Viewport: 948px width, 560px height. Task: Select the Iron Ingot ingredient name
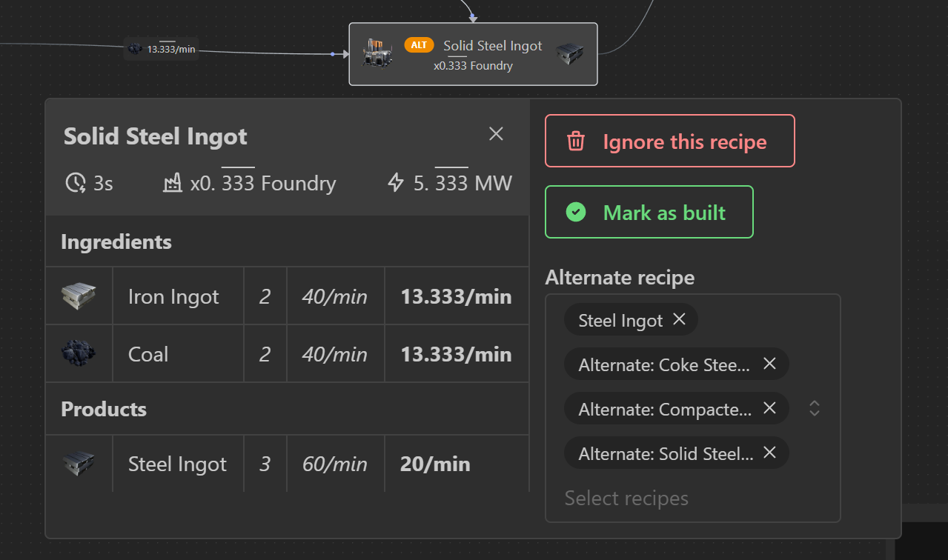[173, 297]
